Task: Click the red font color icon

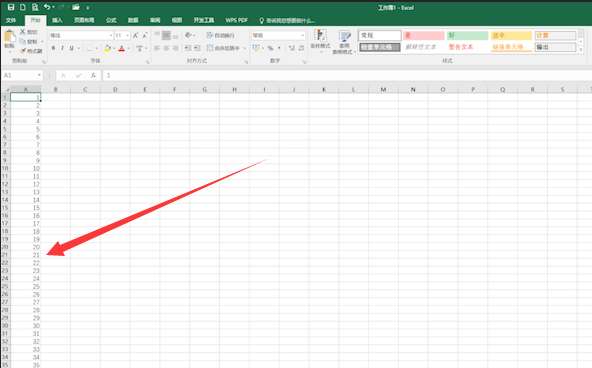Action: click(122, 48)
